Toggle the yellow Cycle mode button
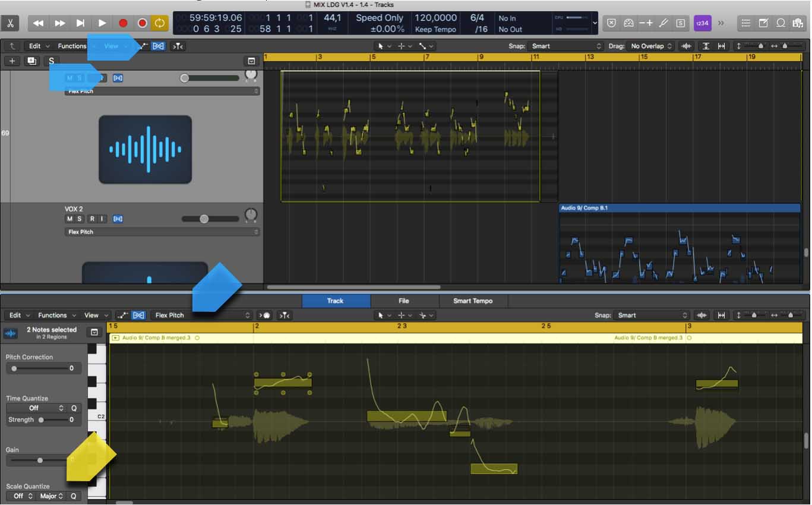Viewport: 812px width, 505px height. point(160,23)
